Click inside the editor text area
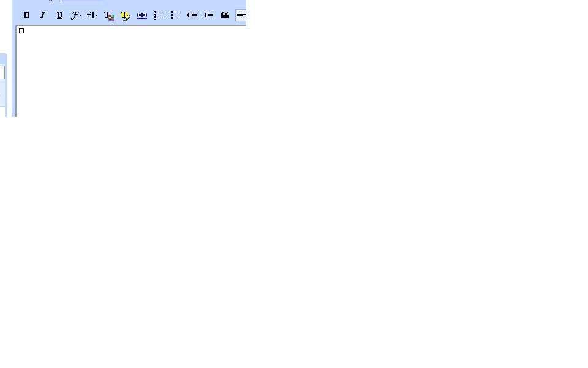 click(131, 71)
